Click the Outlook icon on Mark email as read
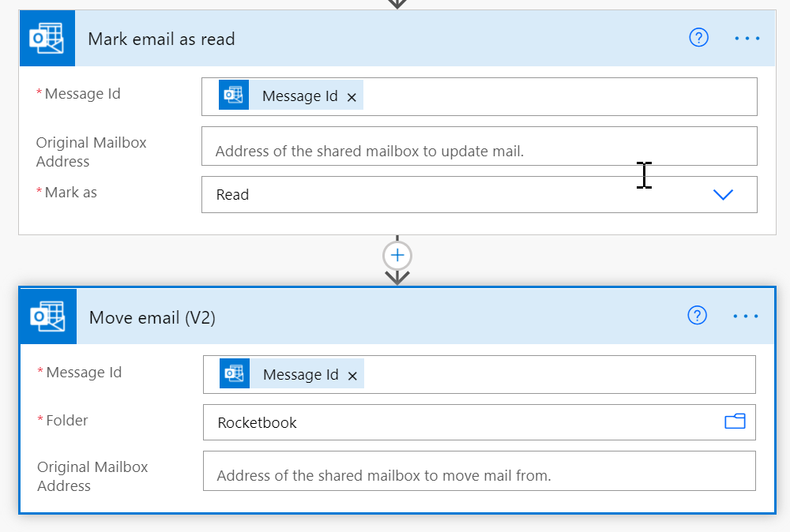This screenshot has height=532, width=790. click(x=47, y=39)
